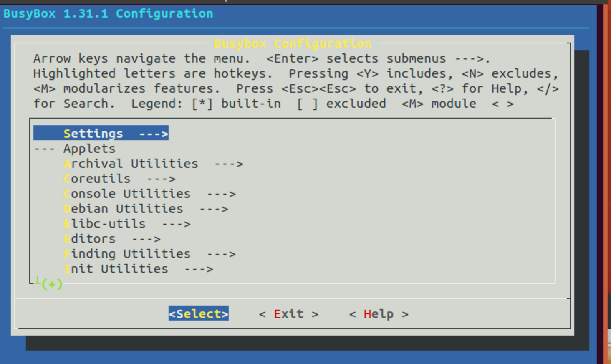Open Finding Utilities submenu

point(149,254)
